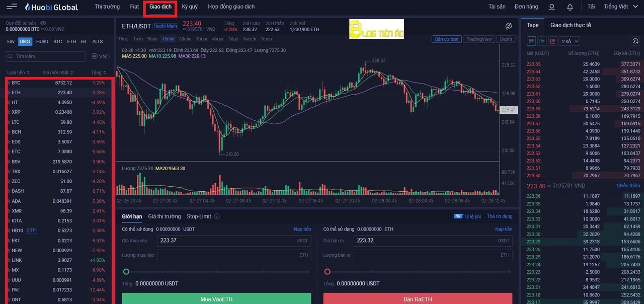The image size is (644, 304).
Task: Select the Giá thị trường order type
Action: click(164, 216)
